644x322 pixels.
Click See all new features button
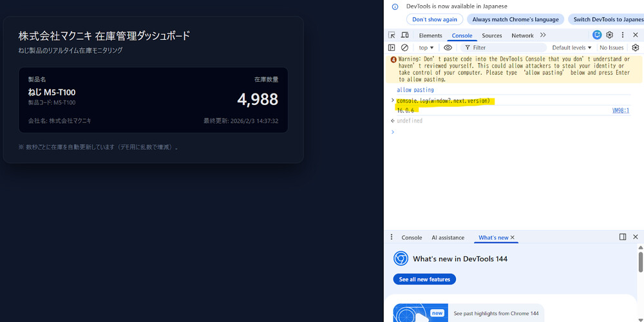424,279
